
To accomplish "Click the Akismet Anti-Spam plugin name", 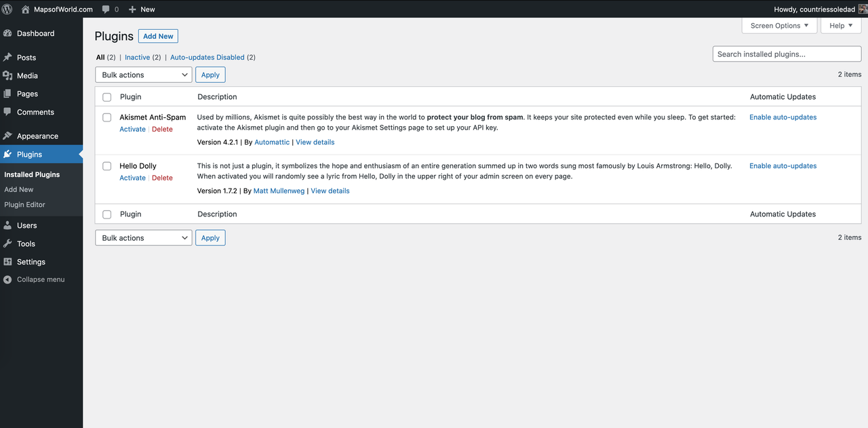I will (153, 117).
